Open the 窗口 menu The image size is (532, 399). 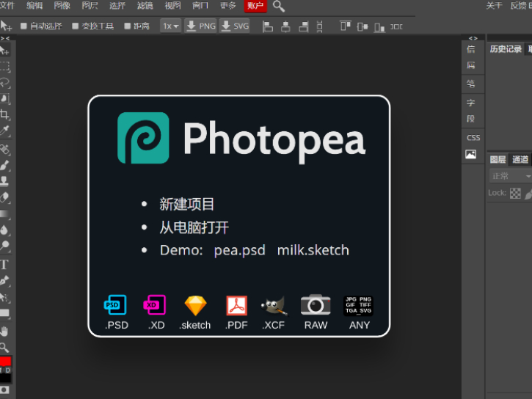200,5
